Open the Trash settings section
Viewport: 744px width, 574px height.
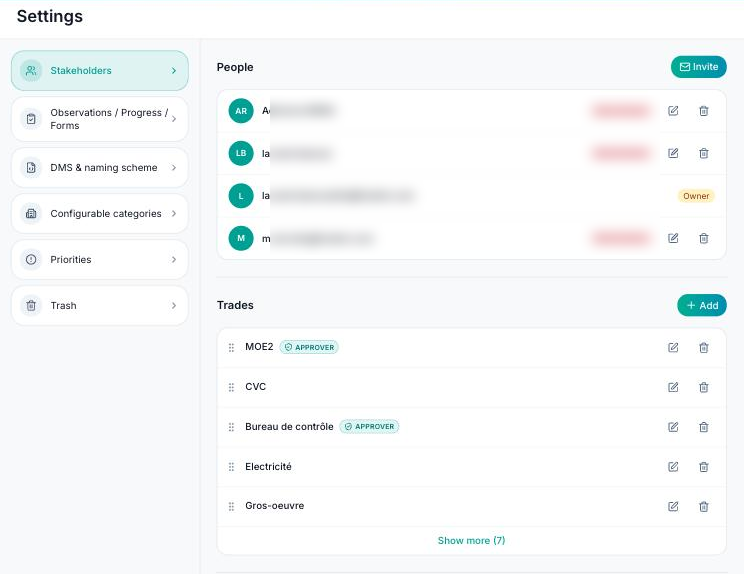(100, 306)
